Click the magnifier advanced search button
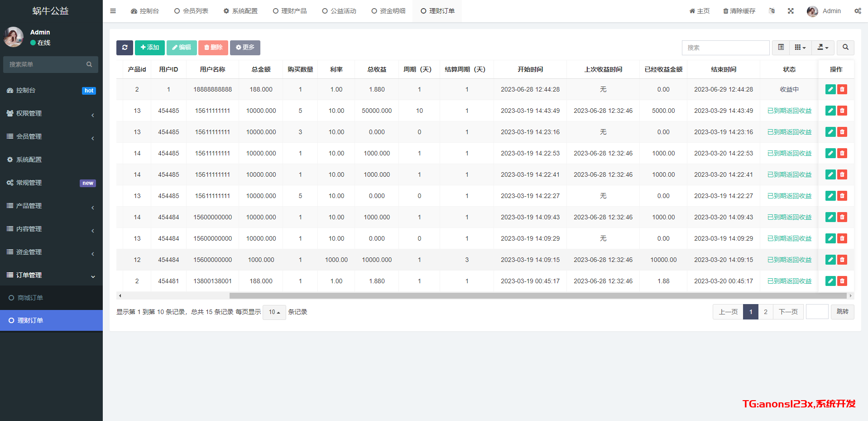Image resolution: width=868 pixels, height=421 pixels. coord(845,48)
